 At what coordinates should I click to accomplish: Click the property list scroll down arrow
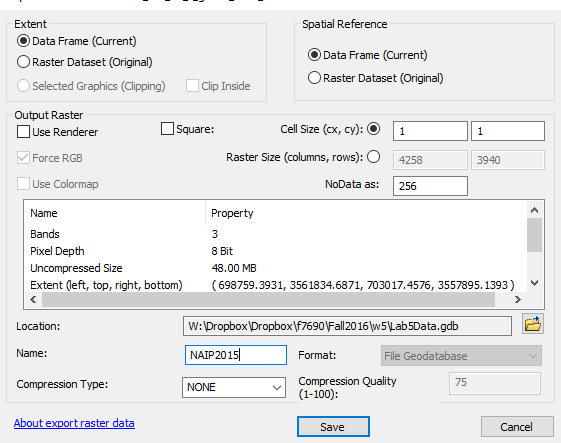[535, 283]
